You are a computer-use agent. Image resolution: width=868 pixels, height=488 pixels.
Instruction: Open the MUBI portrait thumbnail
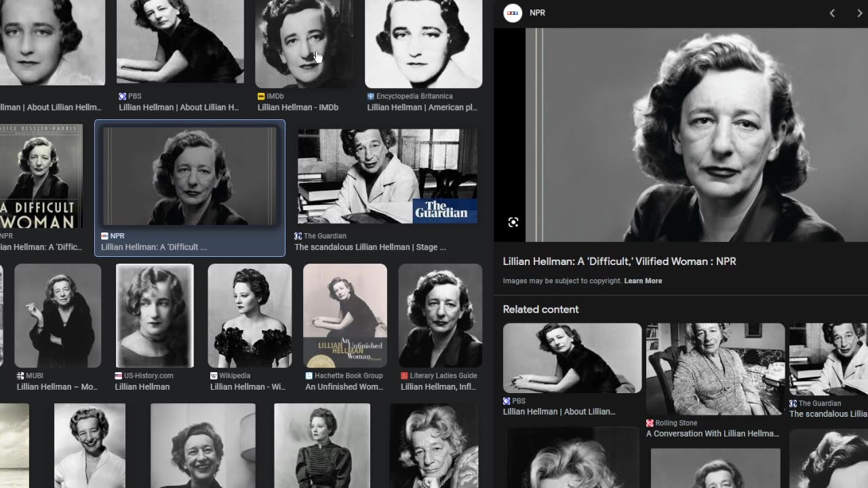(x=58, y=316)
